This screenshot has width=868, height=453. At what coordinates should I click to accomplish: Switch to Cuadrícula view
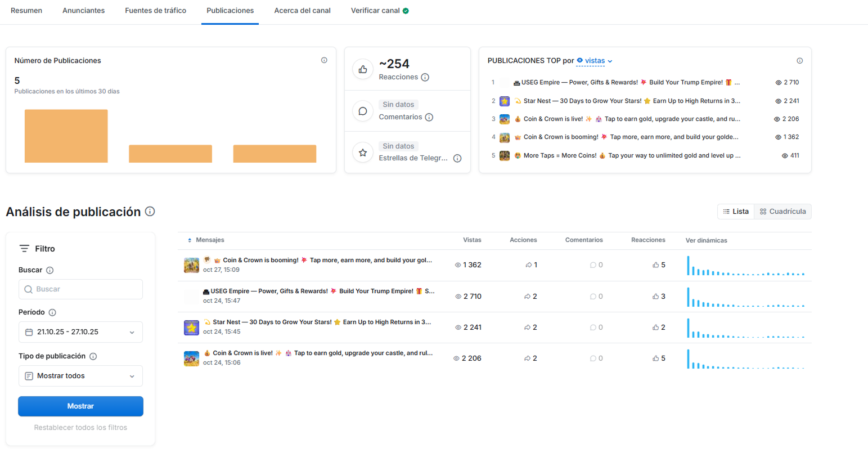[x=782, y=212]
